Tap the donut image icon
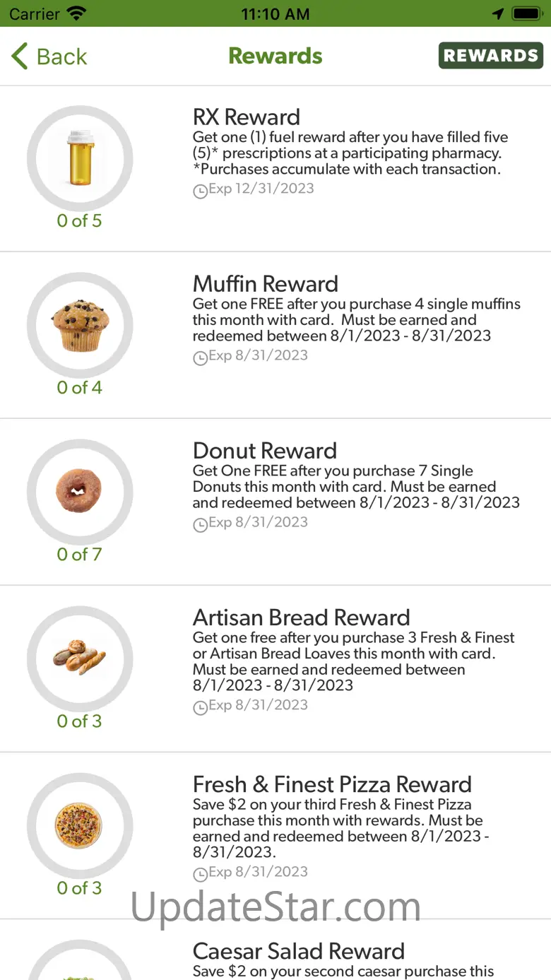The height and width of the screenshot is (980, 551). coord(79,490)
